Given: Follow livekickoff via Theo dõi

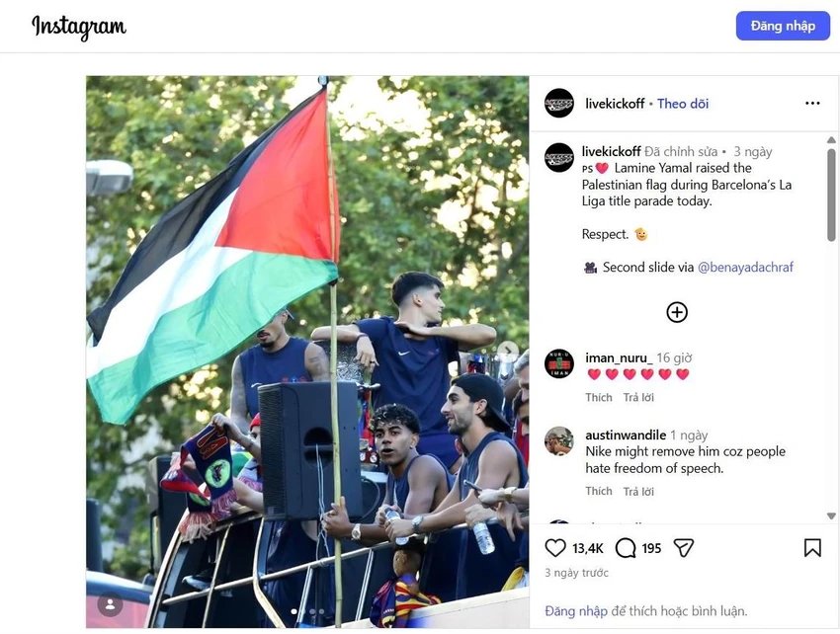Looking at the screenshot, I should pyautogui.click(x=683, y=104).
